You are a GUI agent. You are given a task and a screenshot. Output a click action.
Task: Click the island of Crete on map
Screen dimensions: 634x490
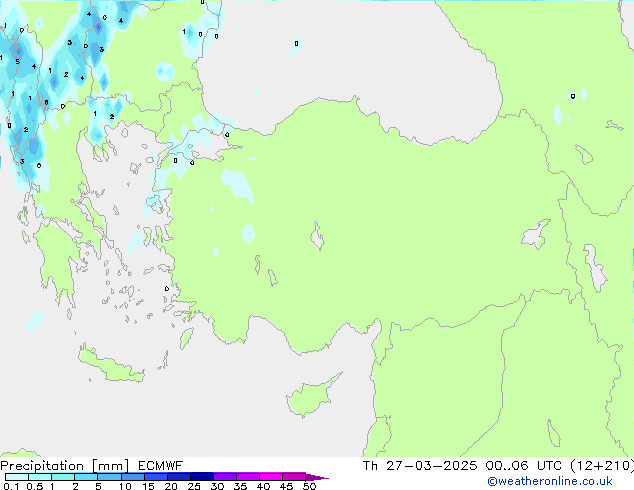(111, 365)
